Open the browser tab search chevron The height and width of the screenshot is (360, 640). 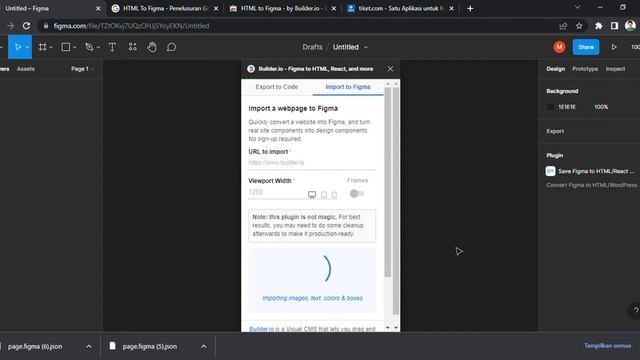(x=577, y=7)
